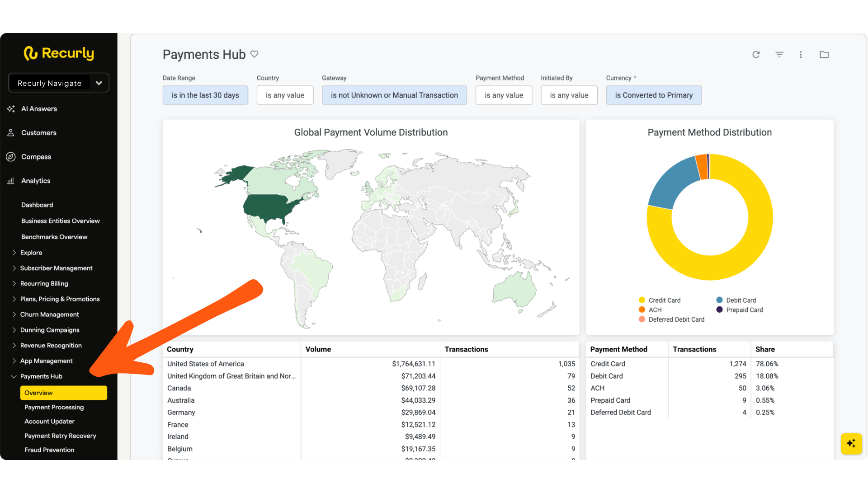Open Customers section

click(x=39, y=133)
